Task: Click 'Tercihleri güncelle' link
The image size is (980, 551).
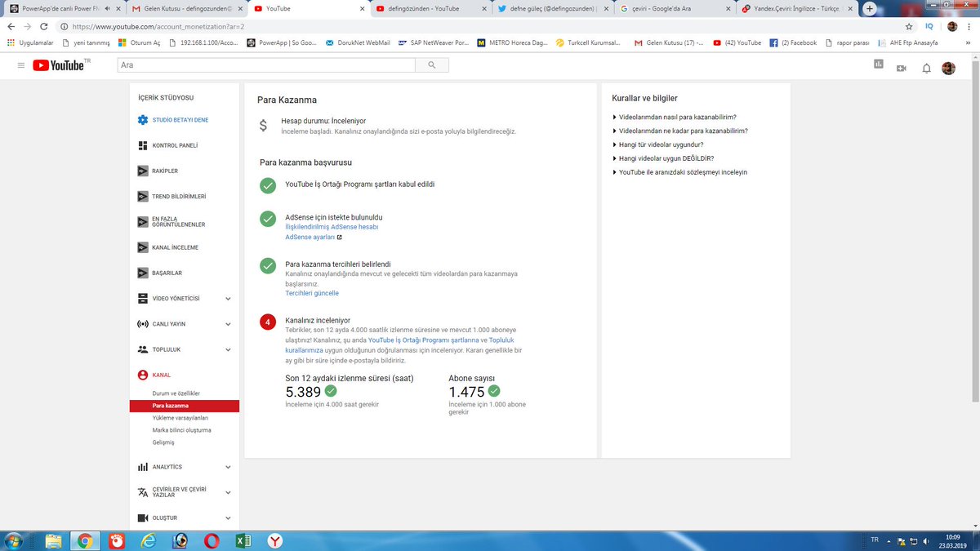Action: (x=312, y=293)
